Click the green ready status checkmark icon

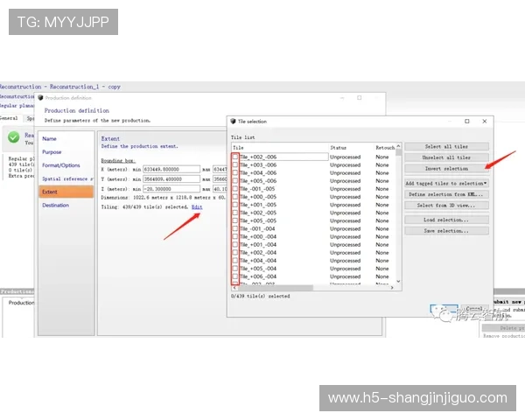(x=14, y=137)
